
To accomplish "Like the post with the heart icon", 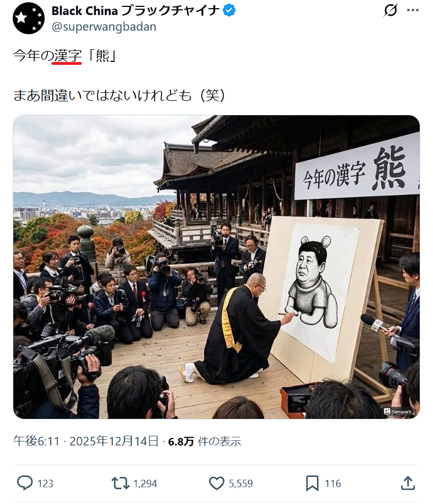I will (x=217, y=483).
